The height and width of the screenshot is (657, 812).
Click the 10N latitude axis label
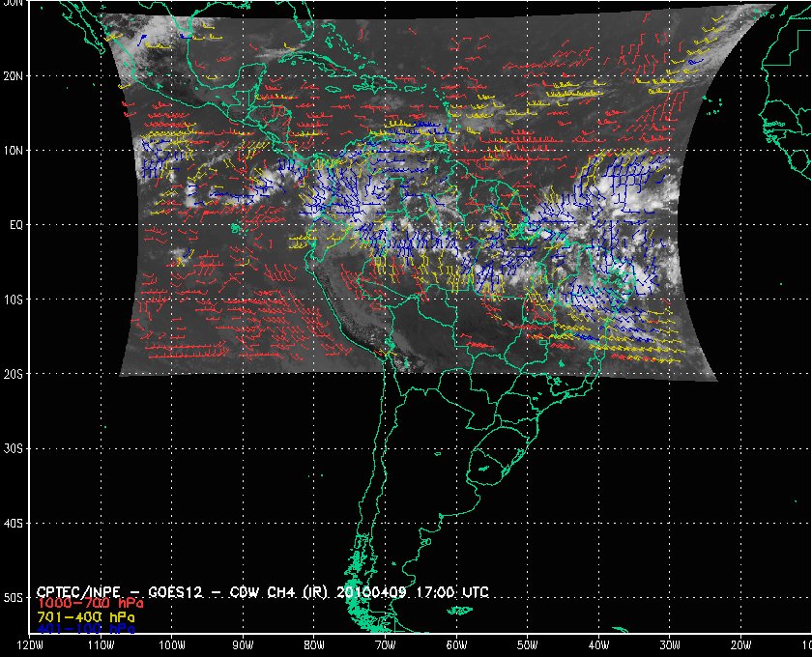pos(13,151)
